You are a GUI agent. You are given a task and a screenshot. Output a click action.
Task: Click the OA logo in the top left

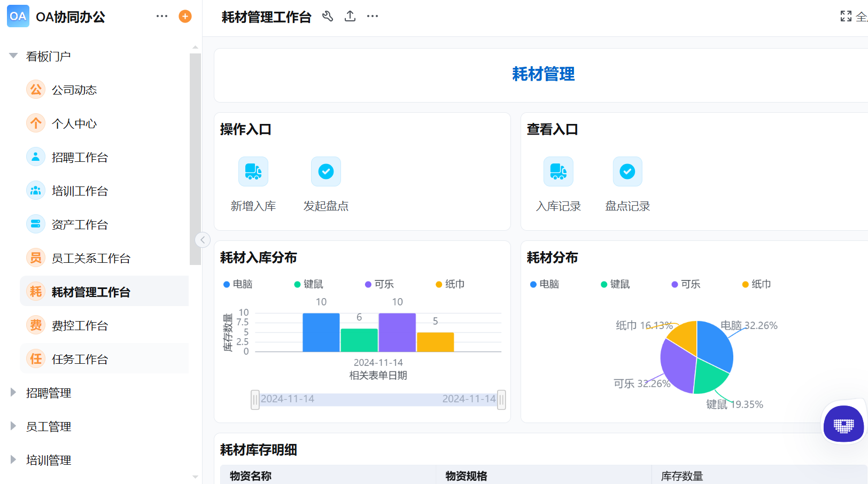[18, 17]
